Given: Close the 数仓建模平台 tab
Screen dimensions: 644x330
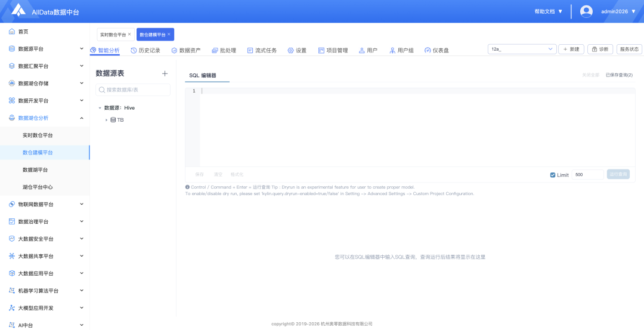Looking at the screenshot, I should click(169, 34).
